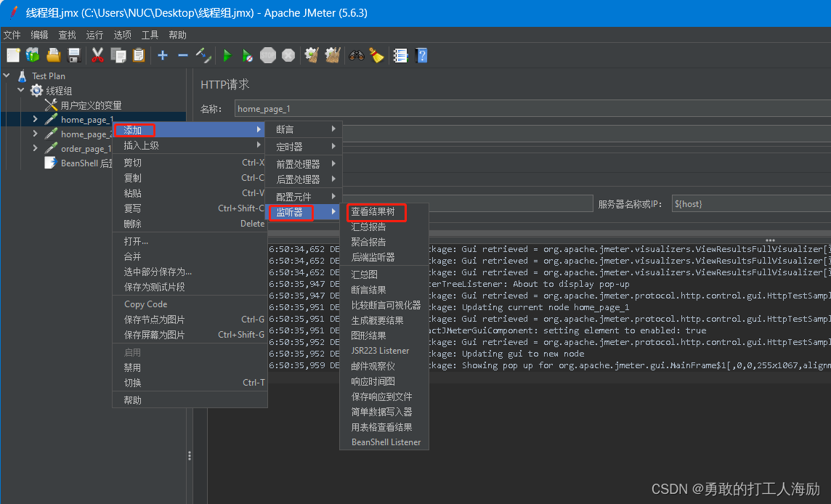Select BeanShell Listener entry

[384, 442]
